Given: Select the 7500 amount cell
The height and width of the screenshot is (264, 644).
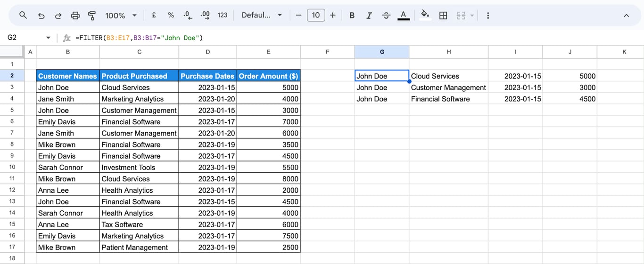Looking at the screenshot, I should [269, 236].
